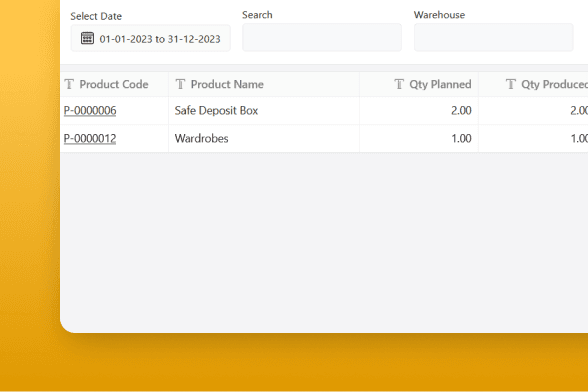Select the Safe Deposit Box cell

click(264, 111)
